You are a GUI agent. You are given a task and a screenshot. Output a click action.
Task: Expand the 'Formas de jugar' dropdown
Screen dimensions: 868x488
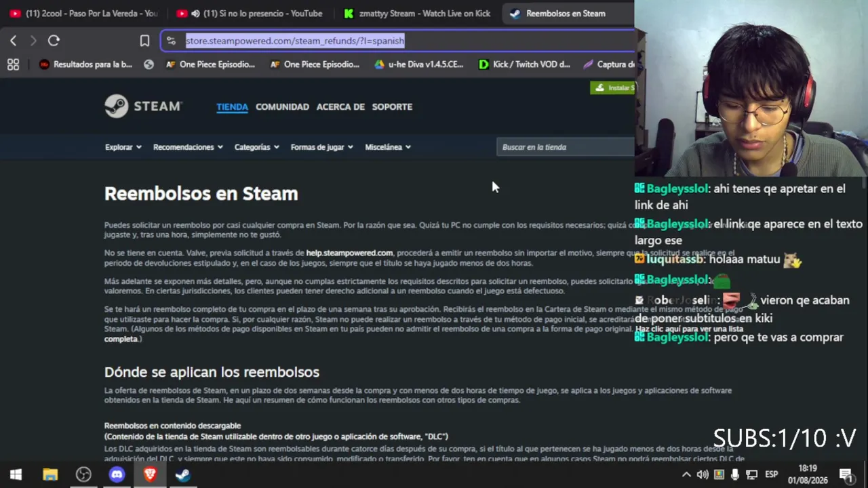[x=322, y=147]
